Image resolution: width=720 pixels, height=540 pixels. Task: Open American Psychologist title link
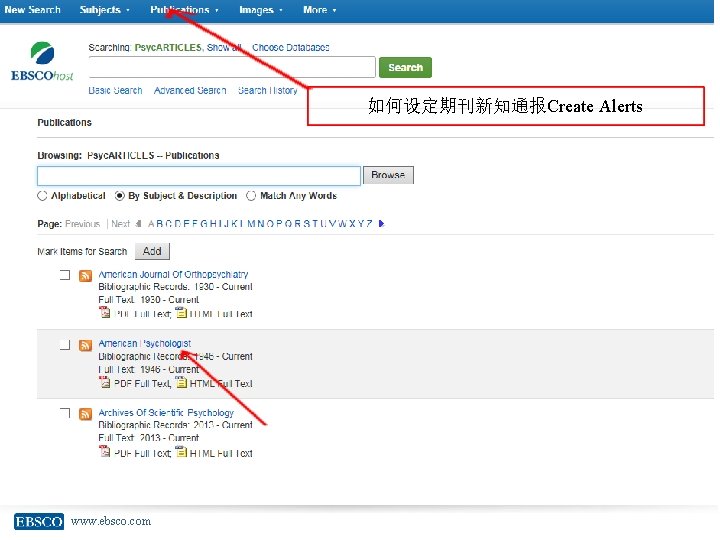point(145,343)
